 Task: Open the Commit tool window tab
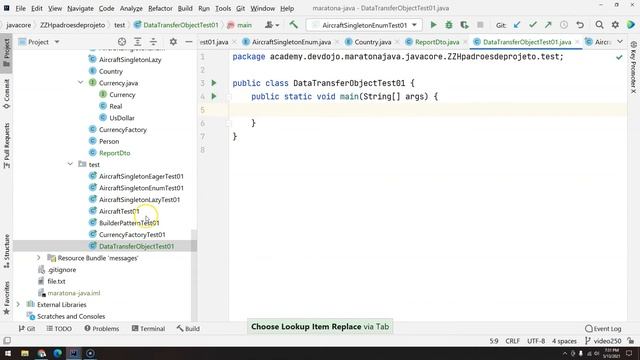click(7, 94)
